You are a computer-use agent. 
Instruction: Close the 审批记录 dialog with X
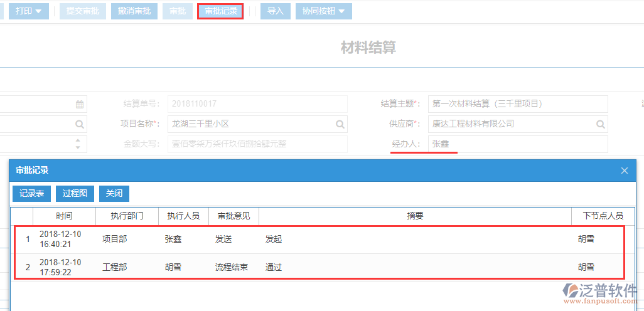(624, 171)
